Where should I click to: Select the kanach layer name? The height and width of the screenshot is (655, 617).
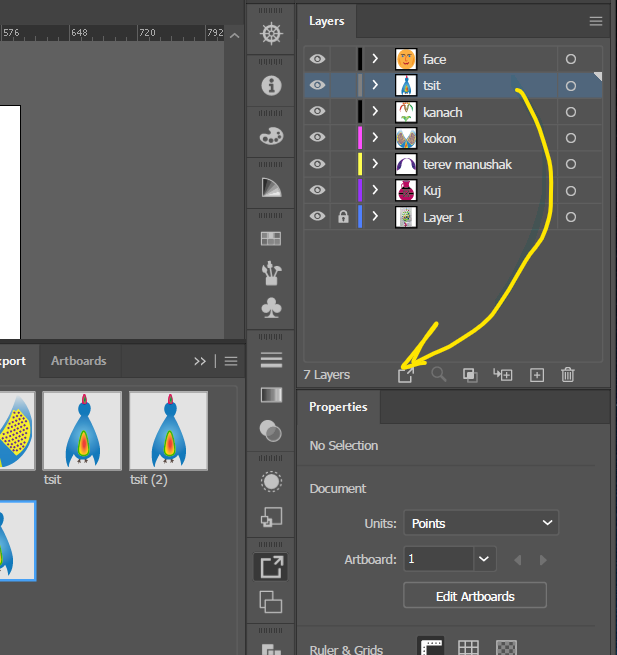[443, 112]
